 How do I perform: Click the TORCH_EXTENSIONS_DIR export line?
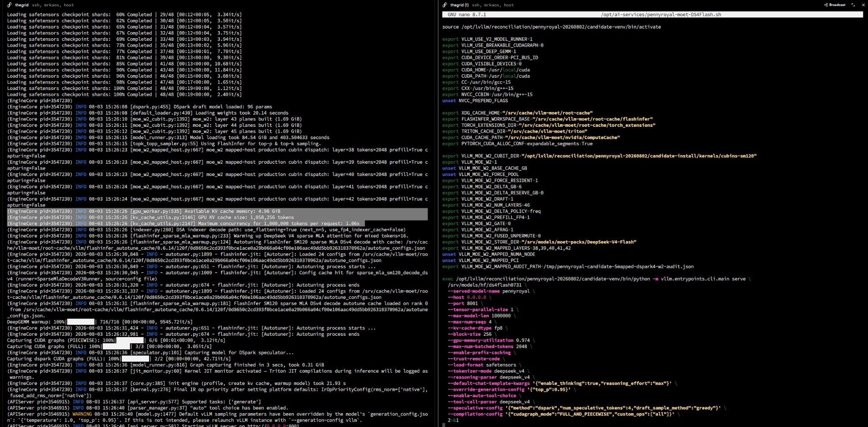pyautogui.click(x=549, y=125)
